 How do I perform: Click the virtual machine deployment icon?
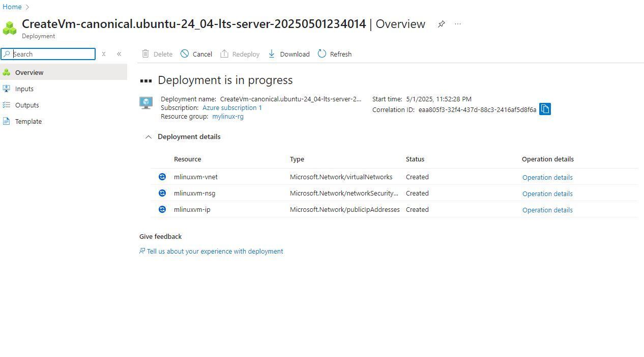pos(146,103)
